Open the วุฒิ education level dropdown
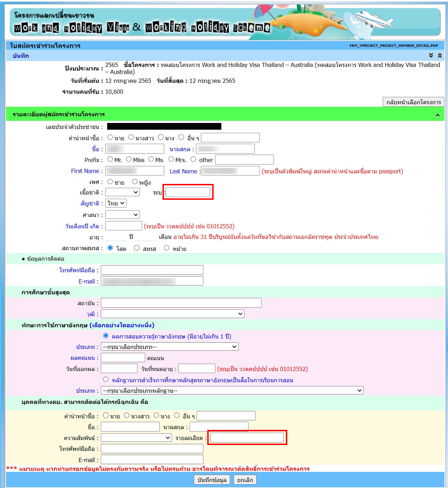This screenshot has height=488, width=448. pyautogui.click(x=173, y=314)
